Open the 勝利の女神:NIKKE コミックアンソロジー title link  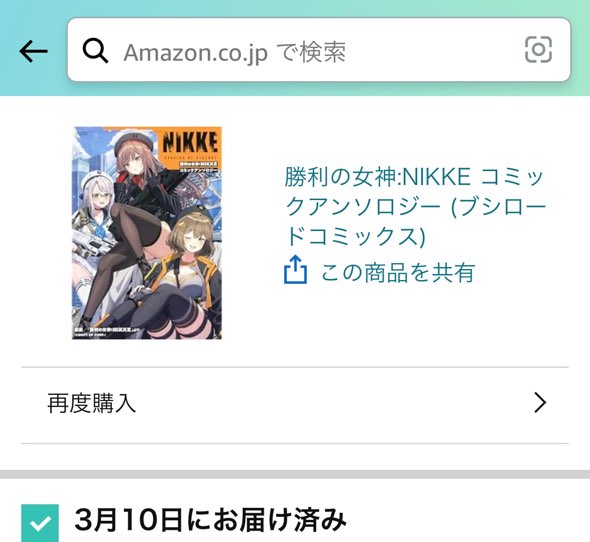[x=415, y=206]
